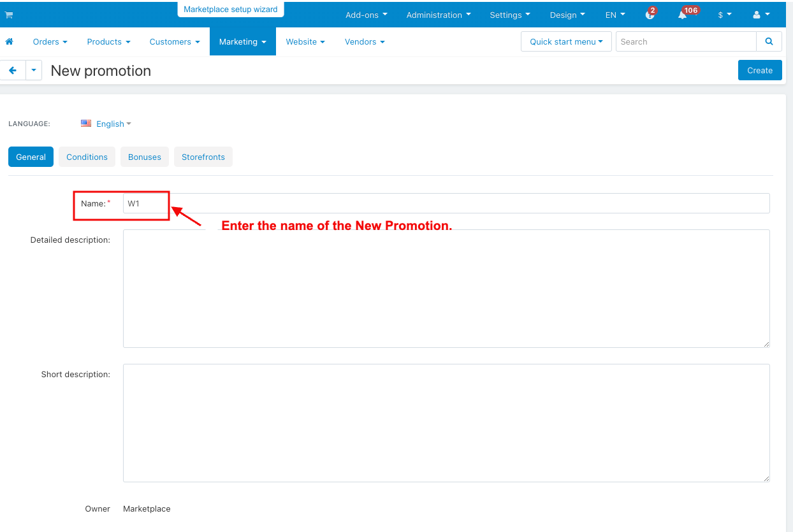The height and width of the screenshot is (532, 793).
Task: Open the Quick start menu dropdown
Action: tap(566, 41)
